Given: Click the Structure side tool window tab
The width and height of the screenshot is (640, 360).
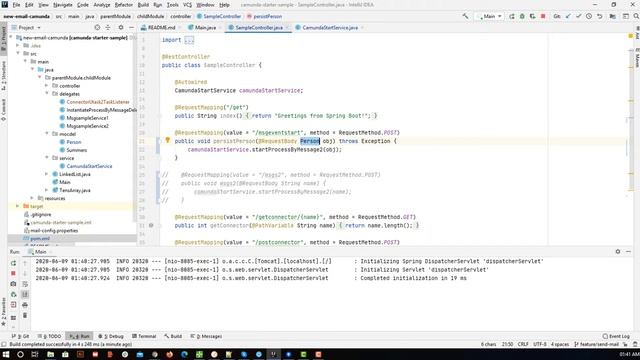Looking at the screenshot, I should tap(4, 76).
